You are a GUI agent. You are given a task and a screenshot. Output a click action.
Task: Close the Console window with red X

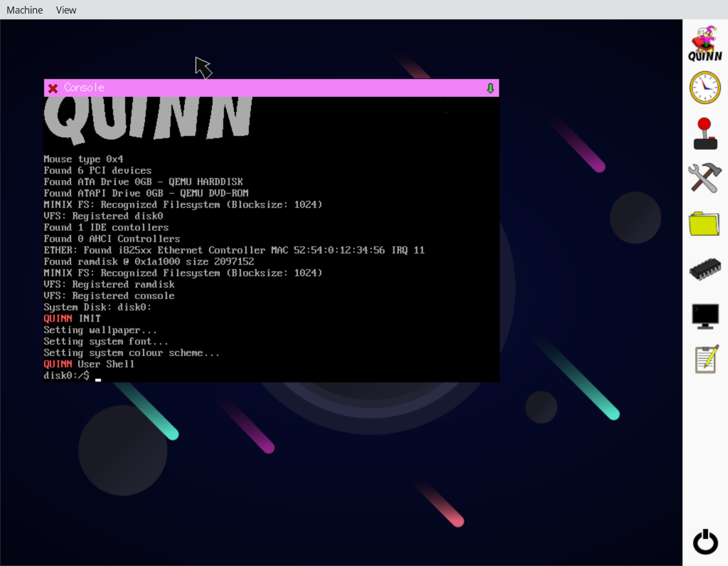click(x=53, y=88)
